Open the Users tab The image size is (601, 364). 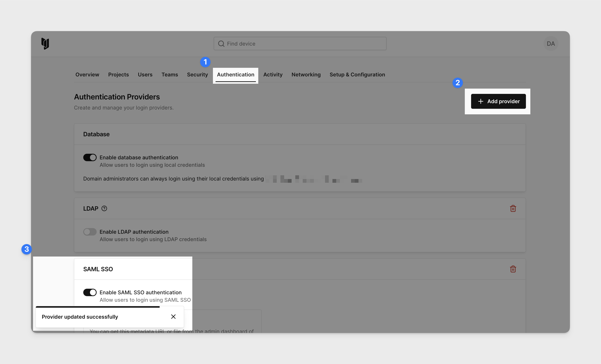click(145, 75)
